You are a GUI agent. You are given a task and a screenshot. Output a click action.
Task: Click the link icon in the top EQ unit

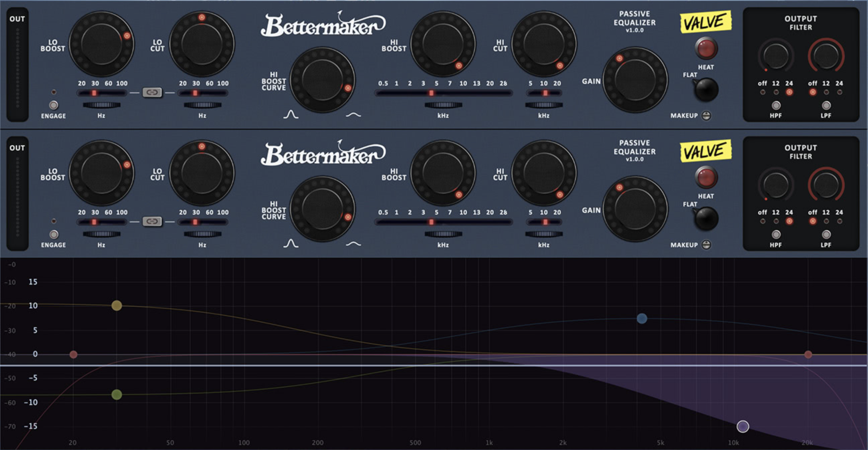(152, 92)
